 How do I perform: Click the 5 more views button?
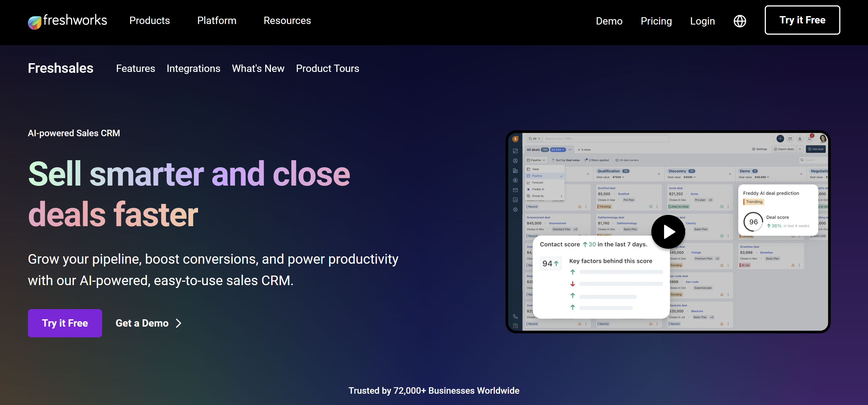coord(584,149)
